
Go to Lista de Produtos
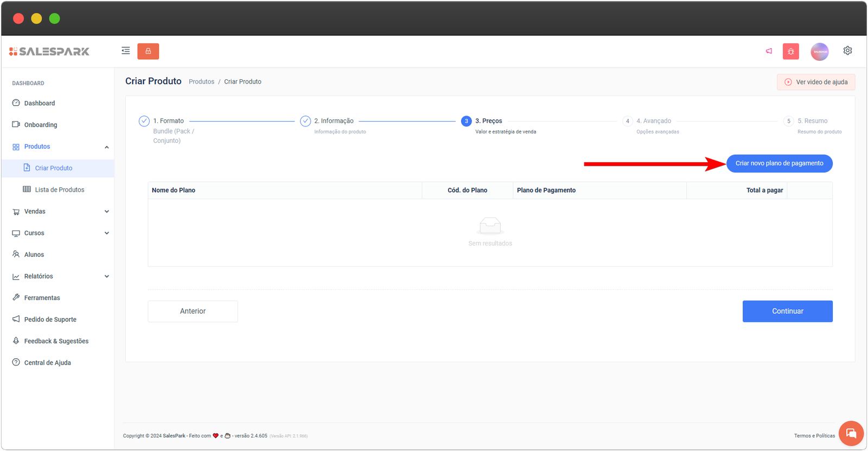click(x=60, y=190)
